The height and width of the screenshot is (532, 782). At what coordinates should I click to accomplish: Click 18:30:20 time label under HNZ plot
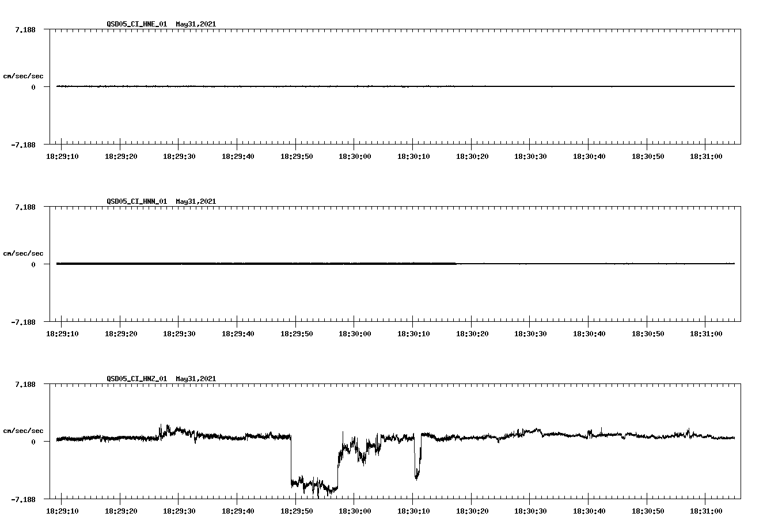[x=472, y=511]
